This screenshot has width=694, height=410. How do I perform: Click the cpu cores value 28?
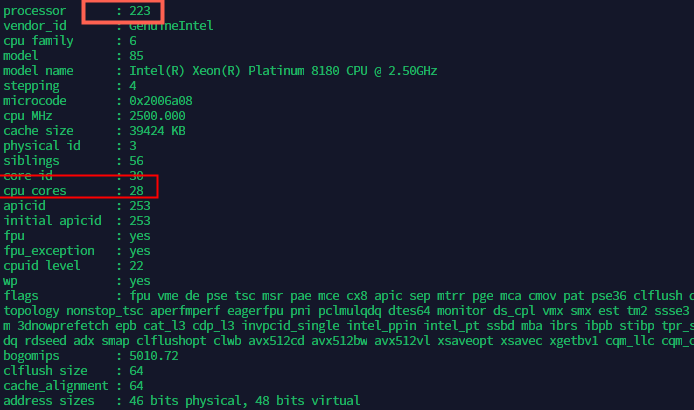coord(136,191)
